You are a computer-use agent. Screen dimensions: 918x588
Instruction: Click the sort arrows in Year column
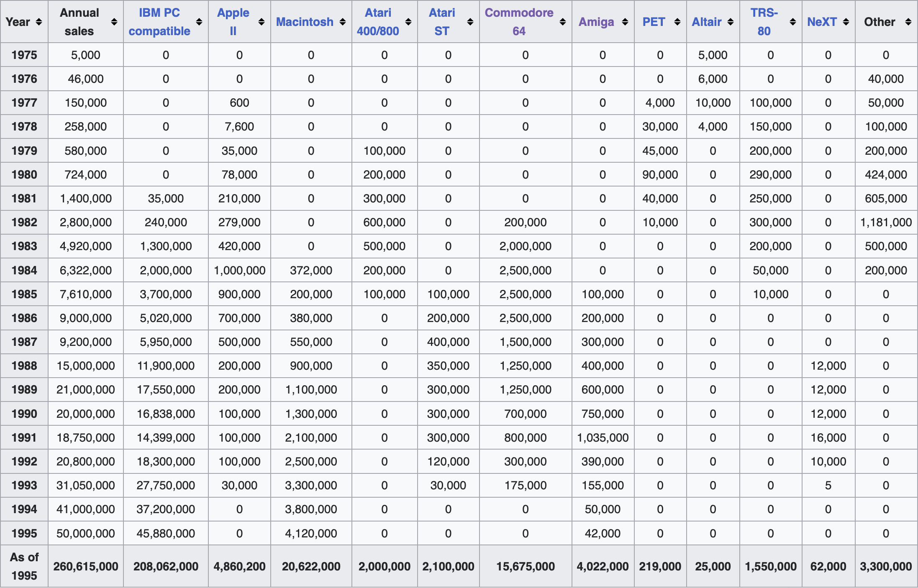(39, 22)
